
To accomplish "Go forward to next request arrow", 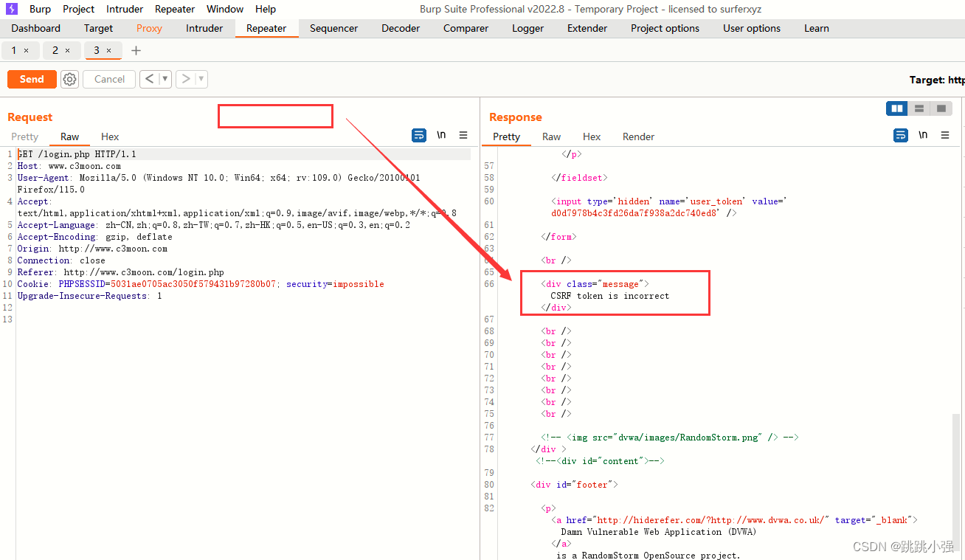I will point(185,79).
